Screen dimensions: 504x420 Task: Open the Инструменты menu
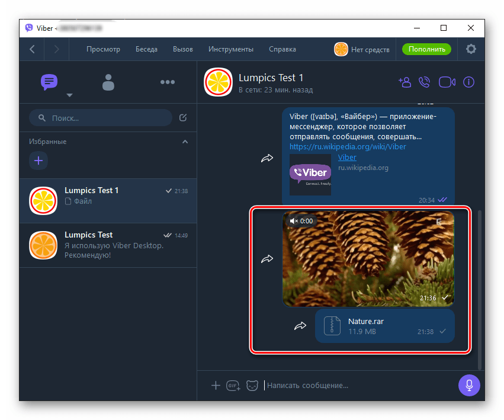[231, 49]
